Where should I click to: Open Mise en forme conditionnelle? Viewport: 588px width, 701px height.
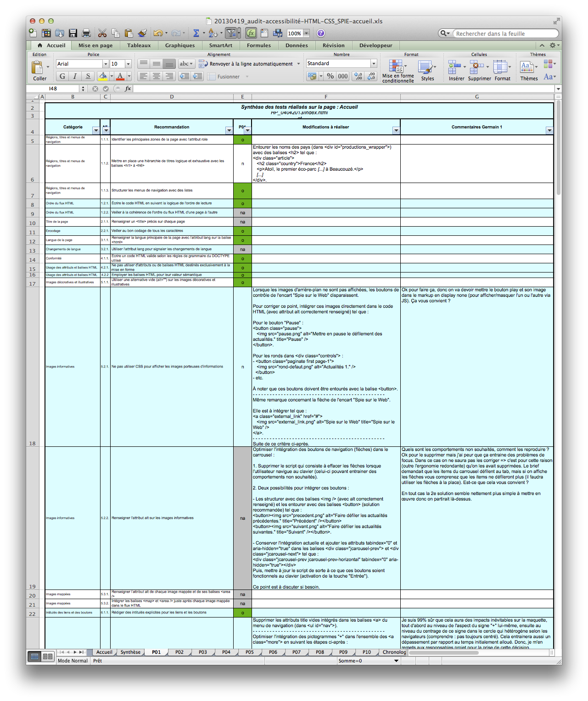(x=398, y=71)
